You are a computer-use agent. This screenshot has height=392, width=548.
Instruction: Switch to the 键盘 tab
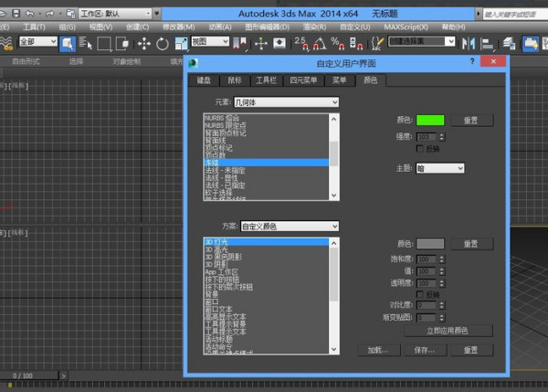pos(204,80)
